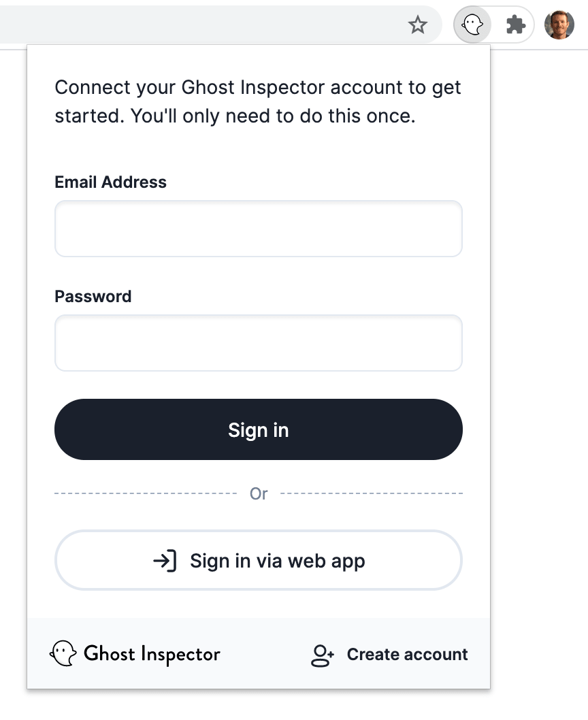Click the browser extensions puzzle piece icon
Image resolution: width=588 pixels, height=720 pixels.
(x=515, y=24)
